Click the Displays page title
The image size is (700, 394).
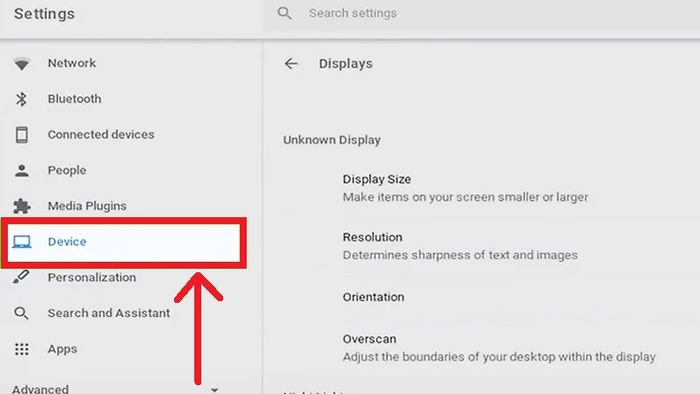pos(346,64)
